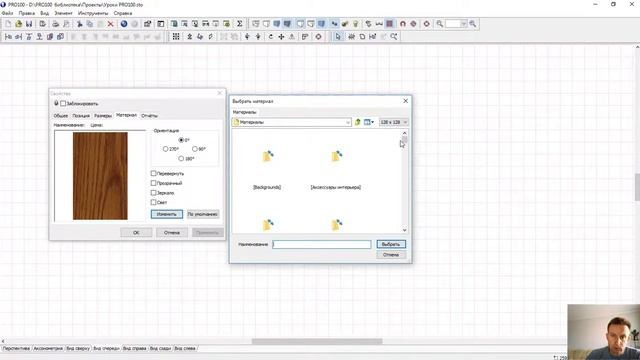The image size is (640, 360).
Task: Open the Элемент menu
Action: [63, 13]
